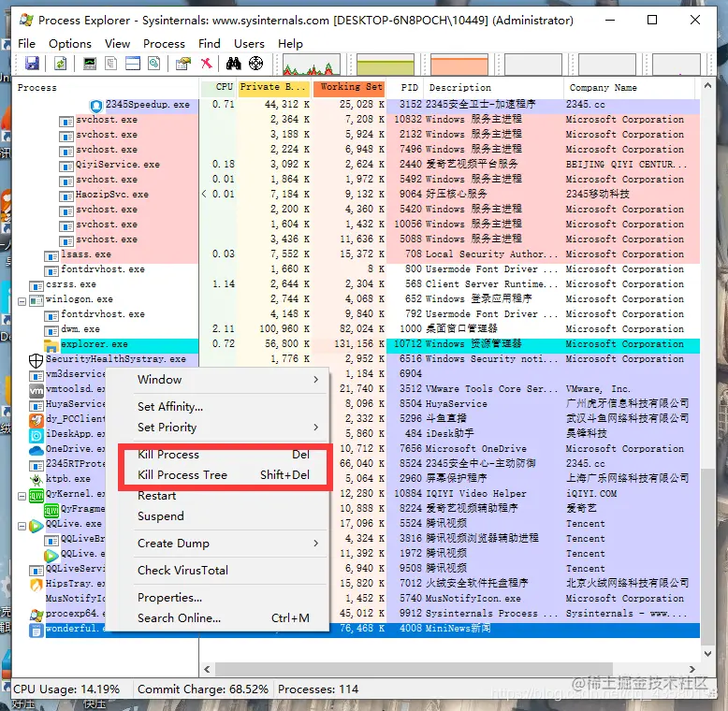
Task: Collapse the QyKernel.exe tree node
Action: pyautogui.click(x=22, y=496)
